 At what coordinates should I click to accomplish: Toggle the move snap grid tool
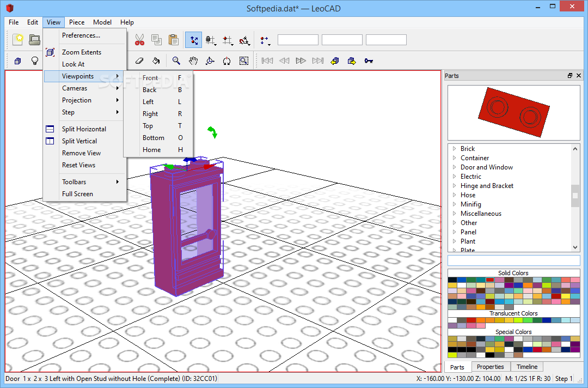pyautogui.click(x=226, y=40)
